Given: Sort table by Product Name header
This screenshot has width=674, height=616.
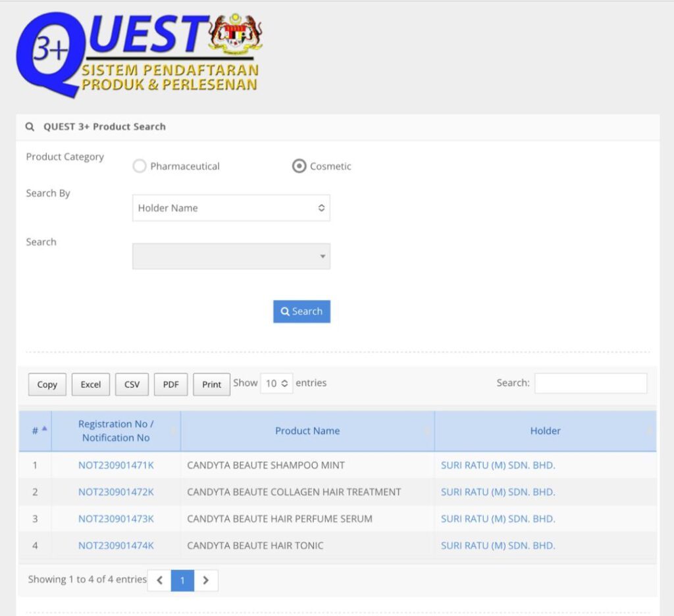Looking at the screenshot, I should 307,431.
